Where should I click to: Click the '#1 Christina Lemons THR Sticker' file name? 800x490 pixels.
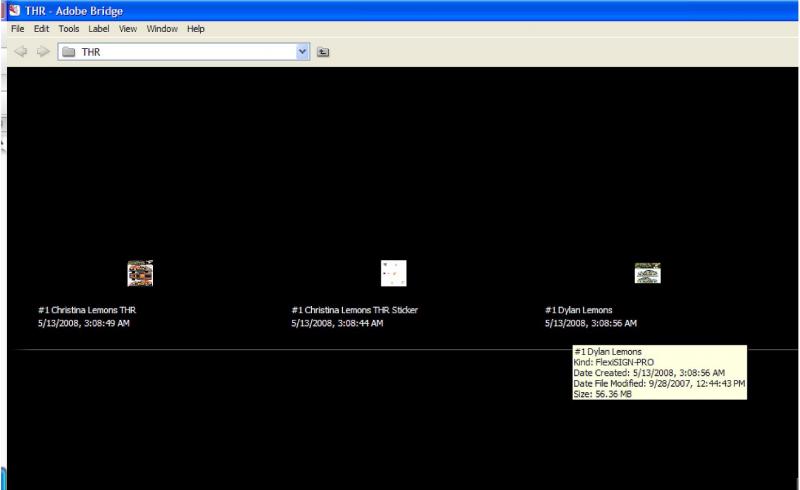[x=355, y=310]
